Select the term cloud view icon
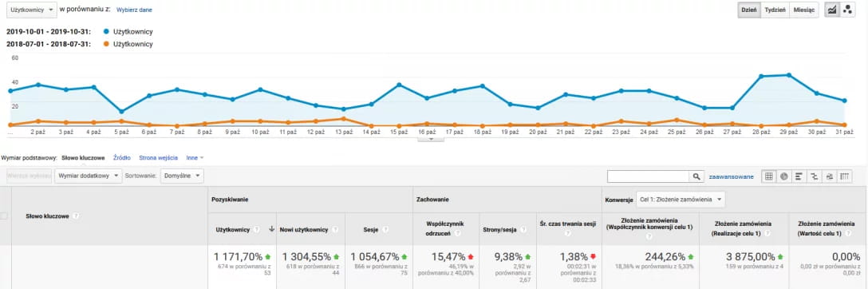The image size is (868, 289). (x=829, y=176)
